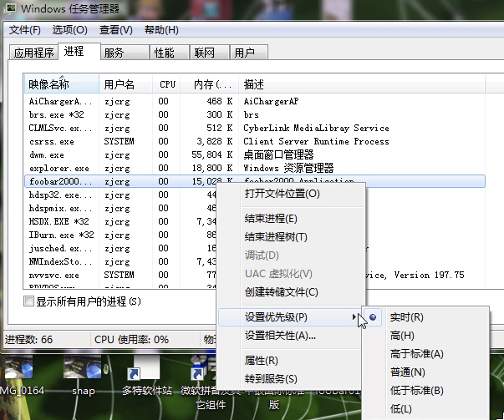
Task: Switch to the 联网 tab
Action: [210, 53]
